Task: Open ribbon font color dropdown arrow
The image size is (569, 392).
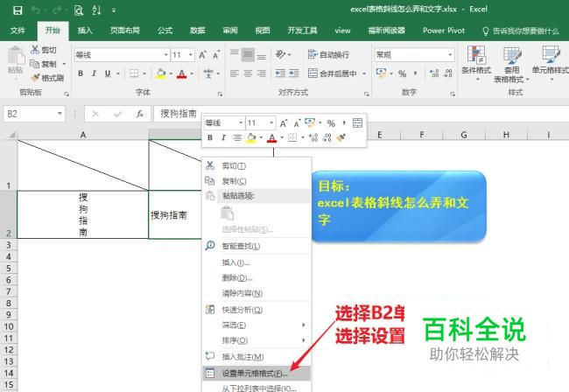Action: [x=192, y=73]
